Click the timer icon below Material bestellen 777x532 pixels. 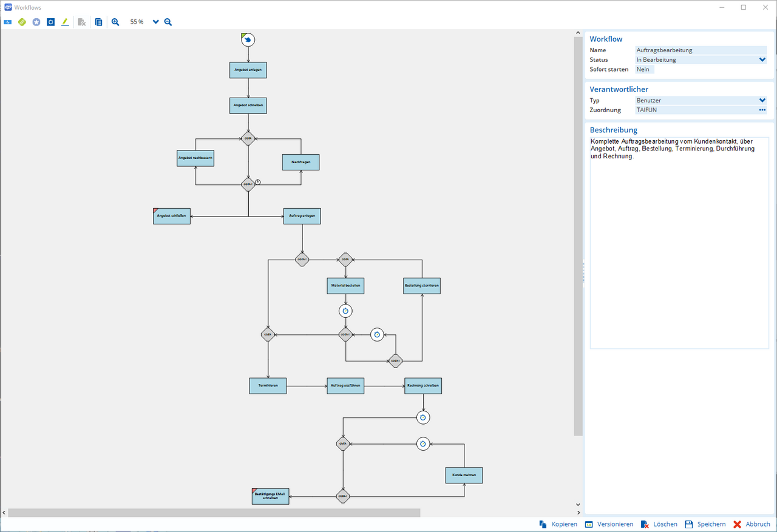(345, 311)
